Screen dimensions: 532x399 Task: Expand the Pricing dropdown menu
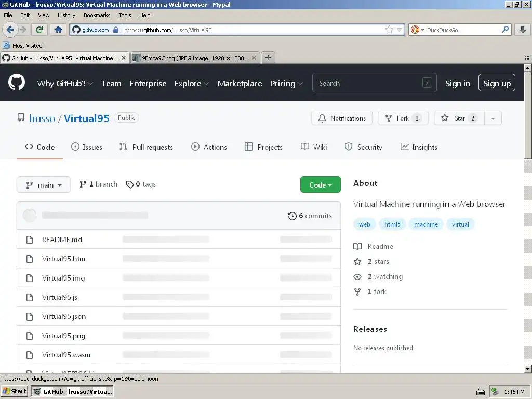tap(286, 84)
